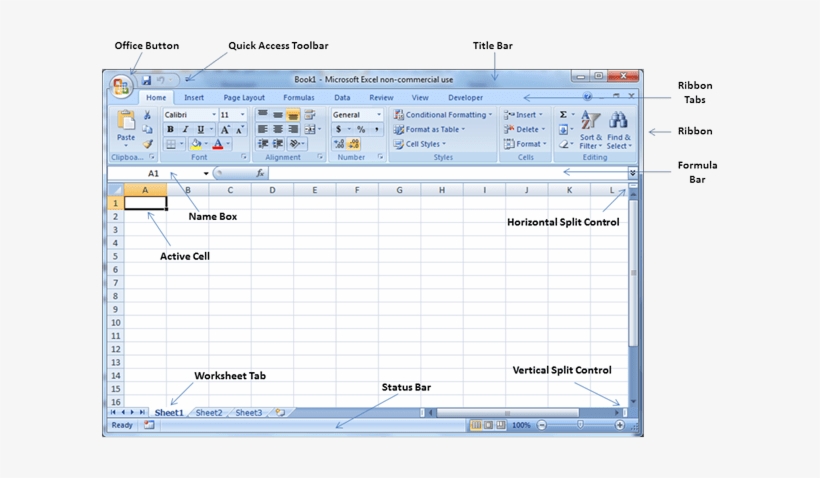The height and width of the screenshot is (478, 820).
Task: Click the Cut scissors icon
Action: tap(147, 115)
